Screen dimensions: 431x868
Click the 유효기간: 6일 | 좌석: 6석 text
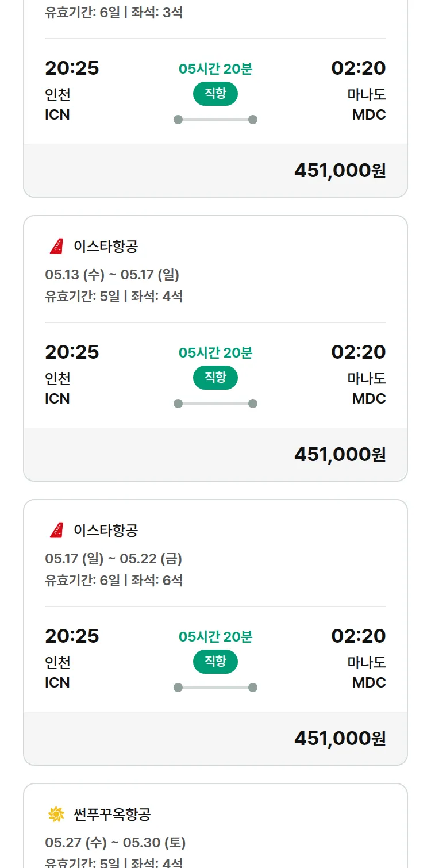tap(114, 580)
